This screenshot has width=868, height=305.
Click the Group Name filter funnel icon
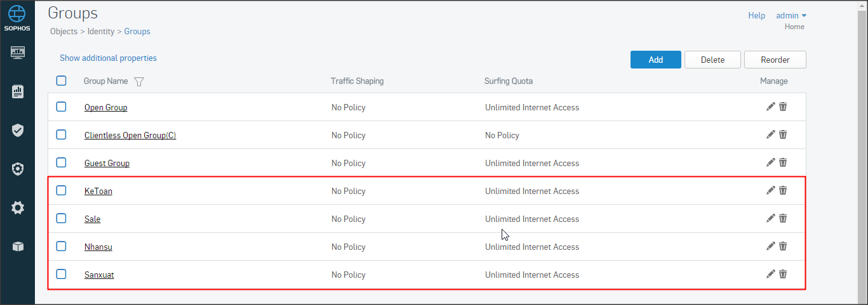tap(139, 82)
